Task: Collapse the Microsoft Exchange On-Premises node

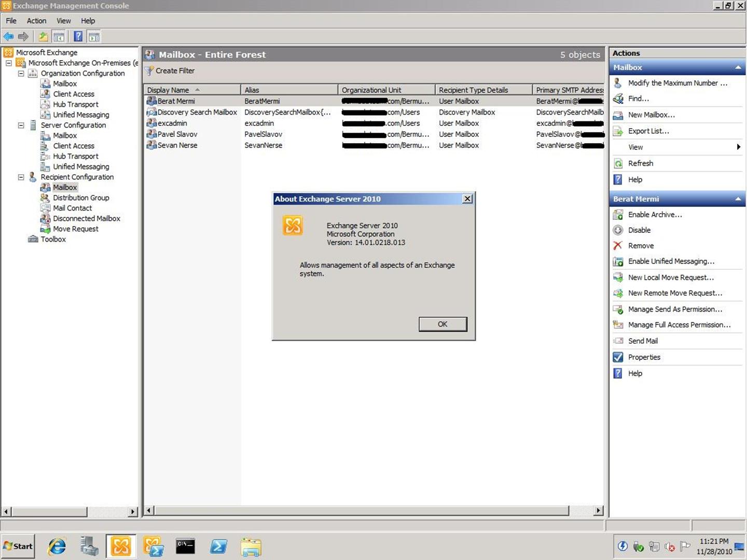Action: (x=9, y=63)
